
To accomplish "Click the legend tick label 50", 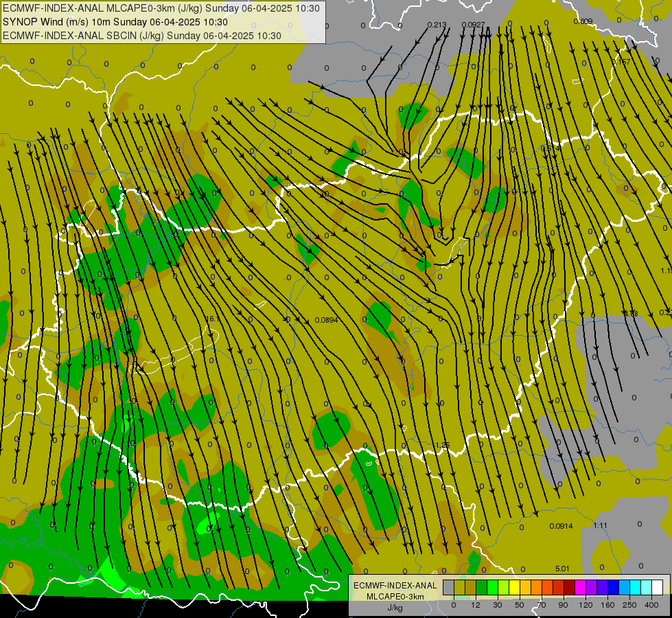I will [x=520, y=605].
